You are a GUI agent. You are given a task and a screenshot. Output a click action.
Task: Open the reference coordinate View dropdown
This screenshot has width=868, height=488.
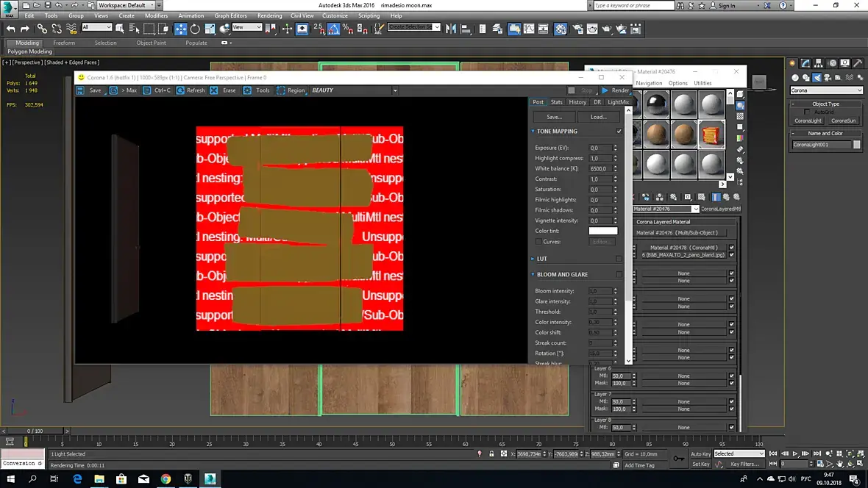[x=247, y=27]
